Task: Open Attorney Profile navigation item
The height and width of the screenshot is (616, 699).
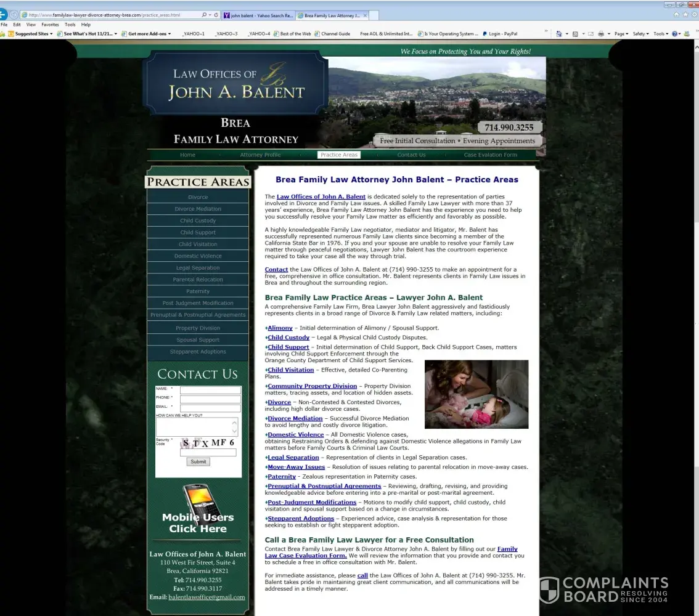Action: [x=260, y=155]
